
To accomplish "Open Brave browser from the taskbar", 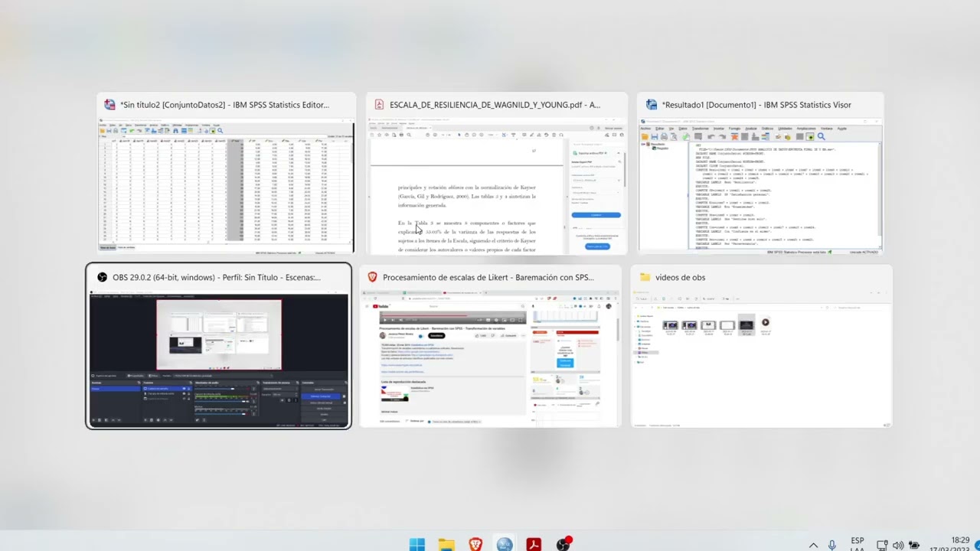I will [x=475, y=544].
